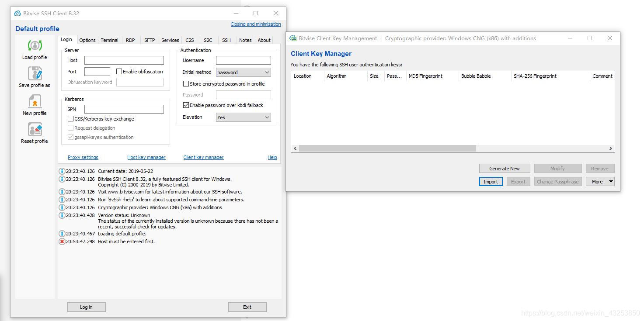Image resolution: width=644 pixels, height=321 pixels.
Task: Switch to the Terminal tab
Action: coord(109,40)
